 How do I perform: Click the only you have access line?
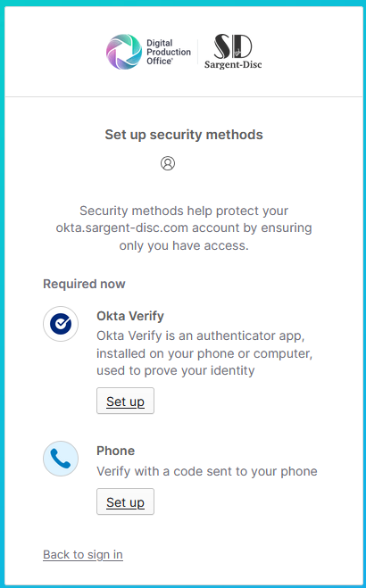click(184, 246)
